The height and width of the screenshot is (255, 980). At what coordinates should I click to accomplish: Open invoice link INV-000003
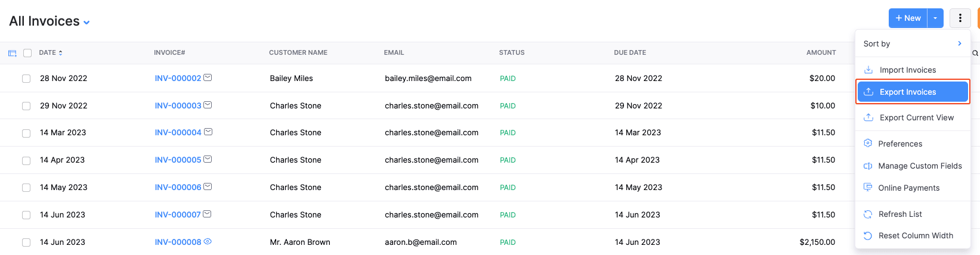[178, 105]
